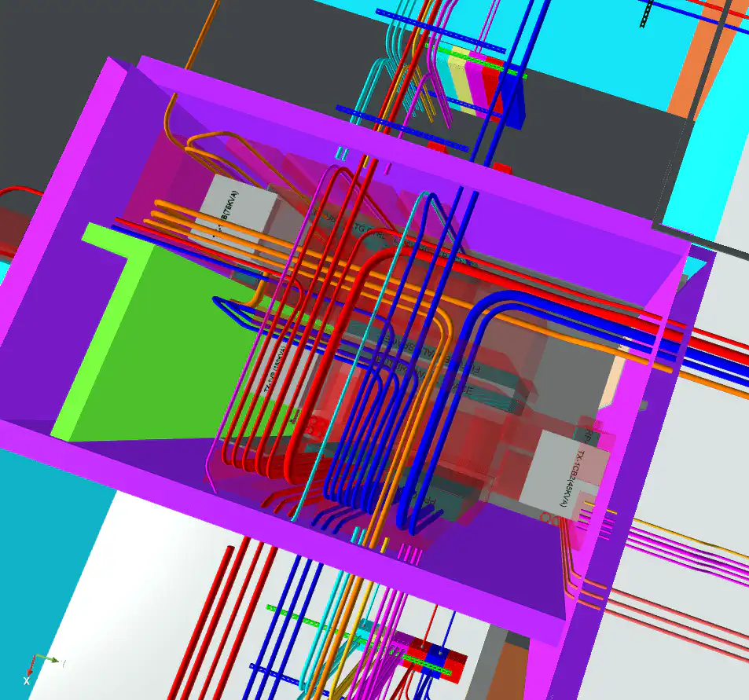Screen dimensions: 749x700
Task: Select the TX-1CB2(45KVA) transformer box
Action: pos(564,473)
